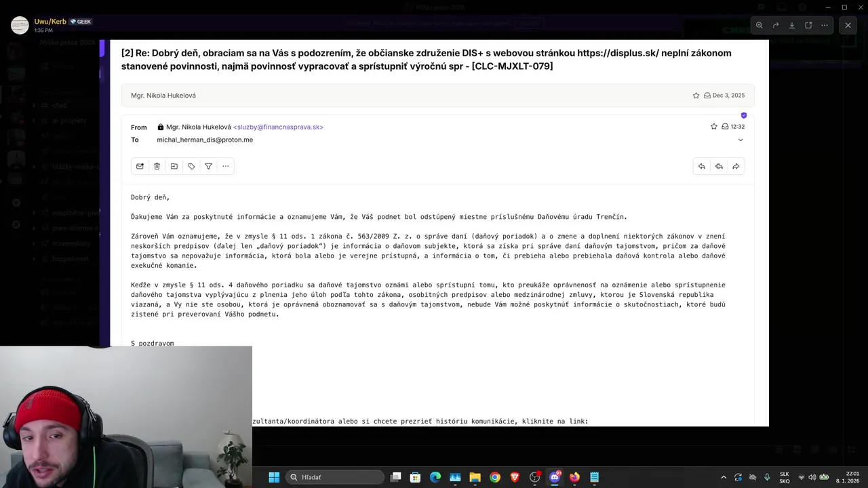
Task: Forward the email
Action: point(736,166)
